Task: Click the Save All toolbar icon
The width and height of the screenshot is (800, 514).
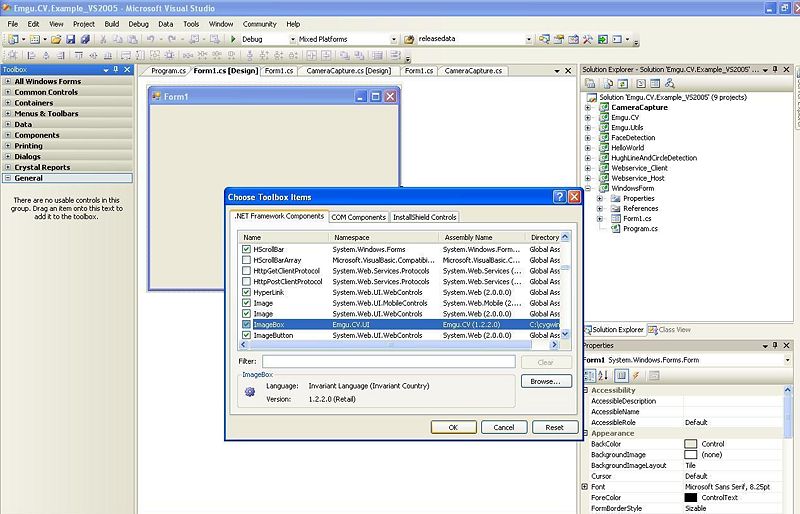Action: coord(85,39)
